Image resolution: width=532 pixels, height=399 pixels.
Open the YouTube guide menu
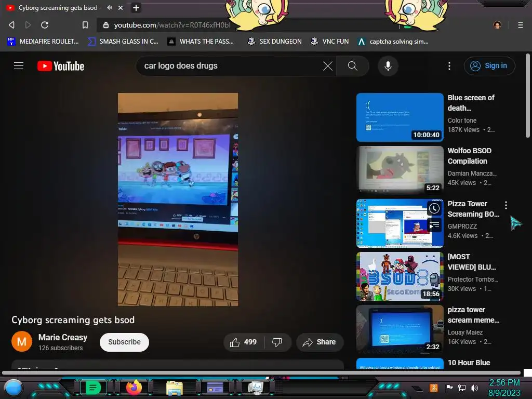pyautogui.click(x=19, y=66)
